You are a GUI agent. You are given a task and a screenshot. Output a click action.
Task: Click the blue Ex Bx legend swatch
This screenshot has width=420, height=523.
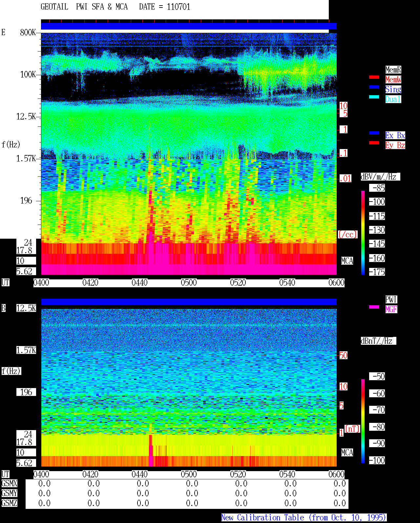pos(374,133)
